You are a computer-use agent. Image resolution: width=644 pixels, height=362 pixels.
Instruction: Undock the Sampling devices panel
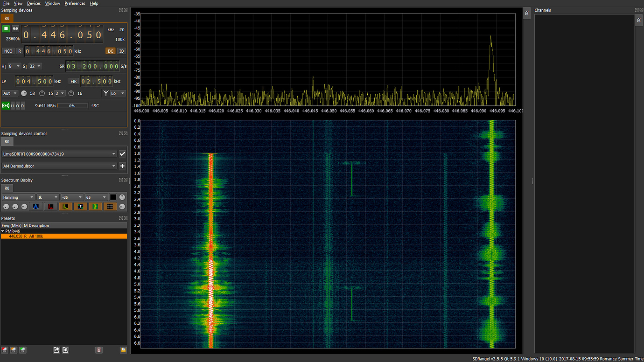pyautogui.click(x=121, y=10)
